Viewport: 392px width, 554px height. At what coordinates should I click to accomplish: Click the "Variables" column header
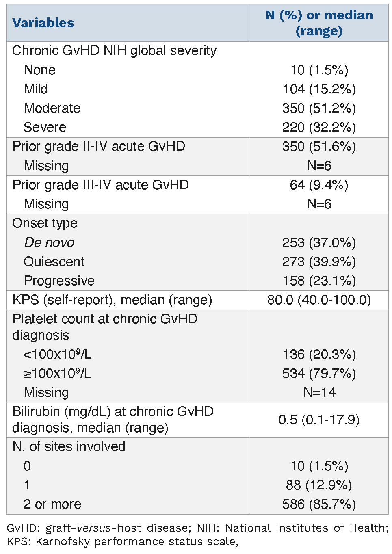point(43,23)
